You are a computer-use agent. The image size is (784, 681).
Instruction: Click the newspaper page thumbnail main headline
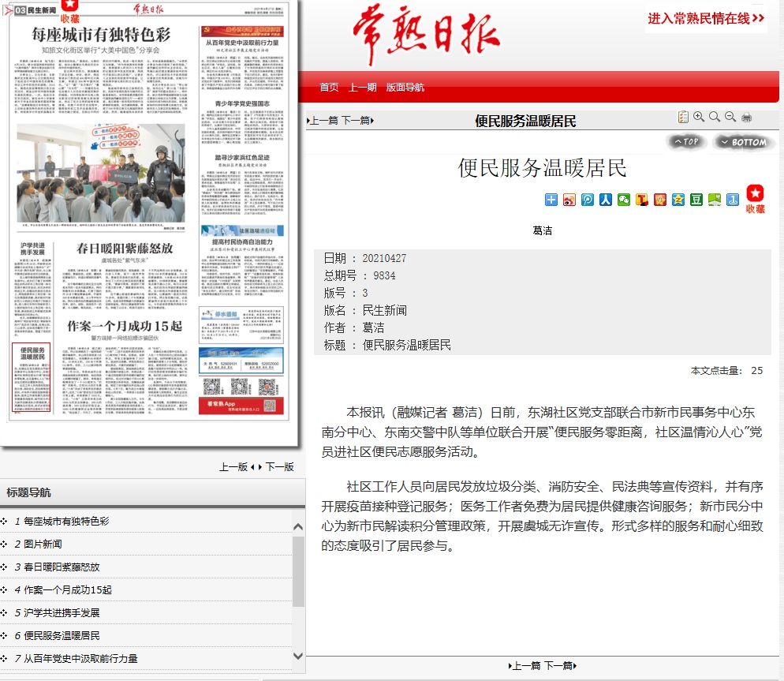(102, 34)
